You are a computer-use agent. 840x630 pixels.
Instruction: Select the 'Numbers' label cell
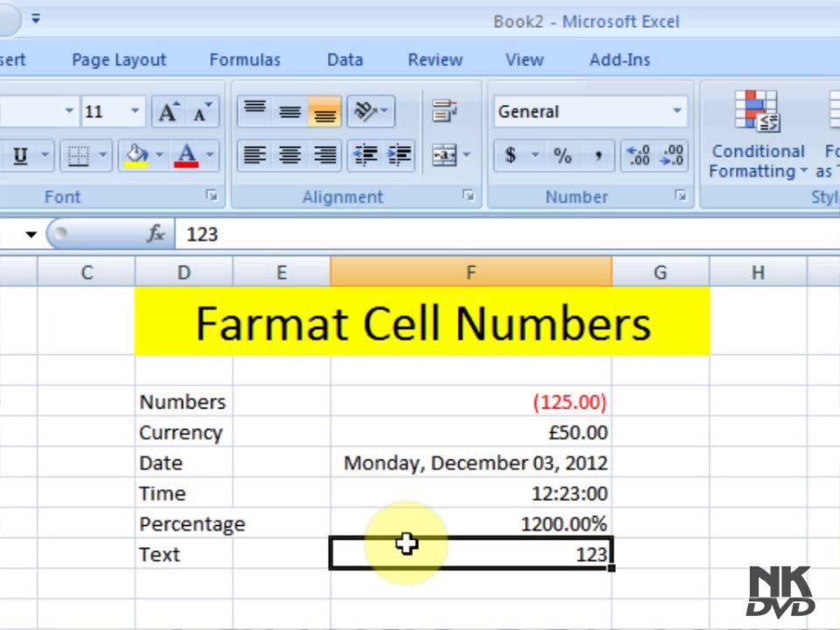point(184,402)
